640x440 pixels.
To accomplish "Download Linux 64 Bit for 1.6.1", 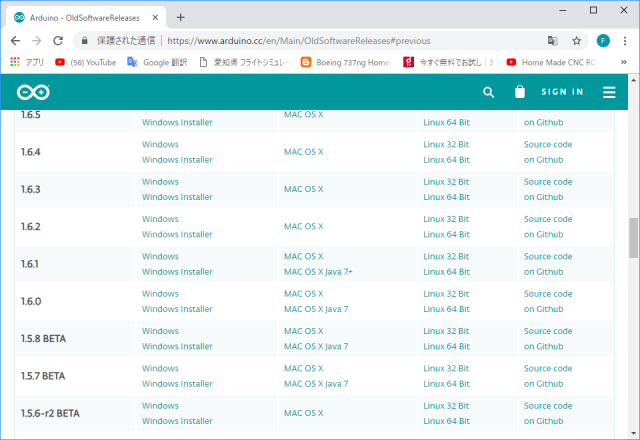I will coord(446,272).
